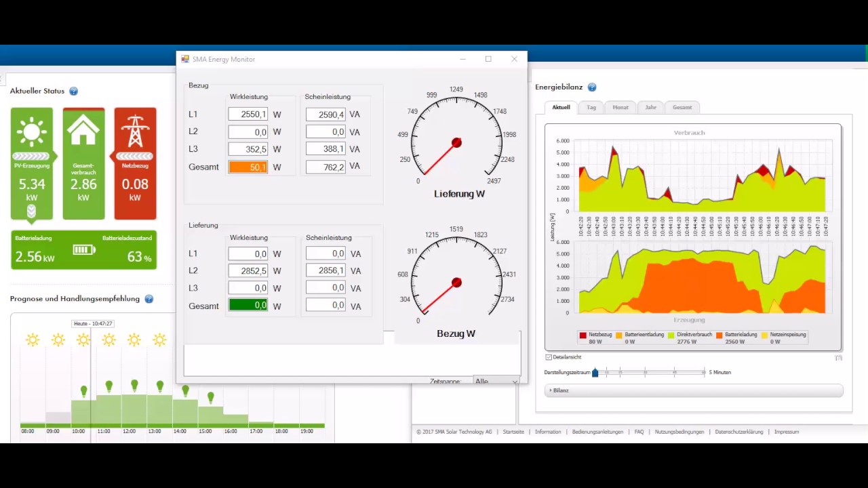Screen dimensions: 868x488
Task: Open the FAQ footer link
Action: coord(639,432)
